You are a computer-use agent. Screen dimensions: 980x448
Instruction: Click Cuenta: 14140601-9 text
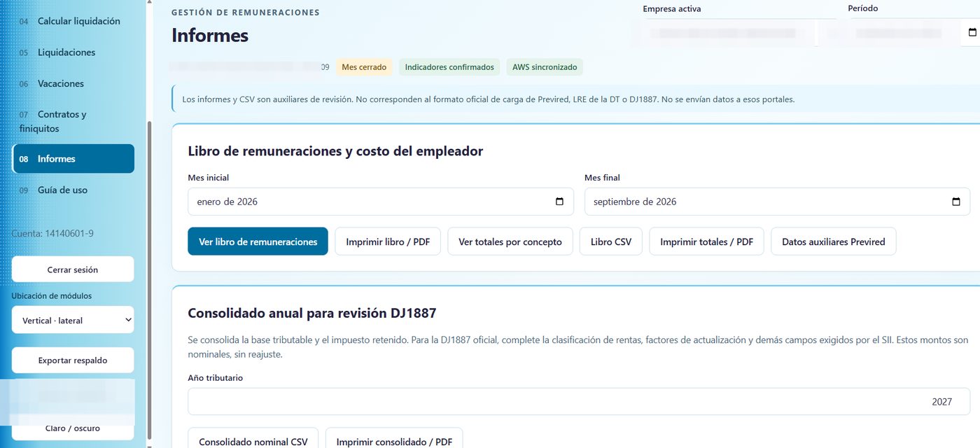53,233
